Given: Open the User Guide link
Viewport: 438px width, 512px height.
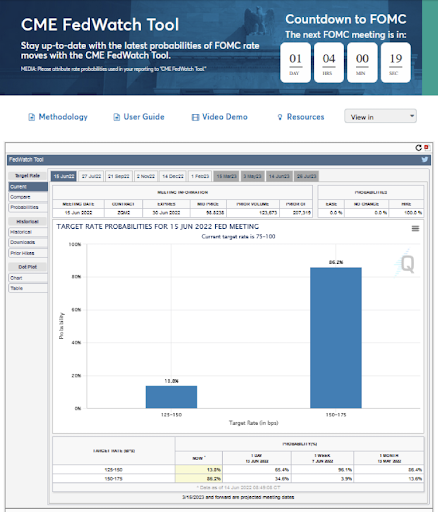Looking at the screenshot, I should click(x=144, y=117).
